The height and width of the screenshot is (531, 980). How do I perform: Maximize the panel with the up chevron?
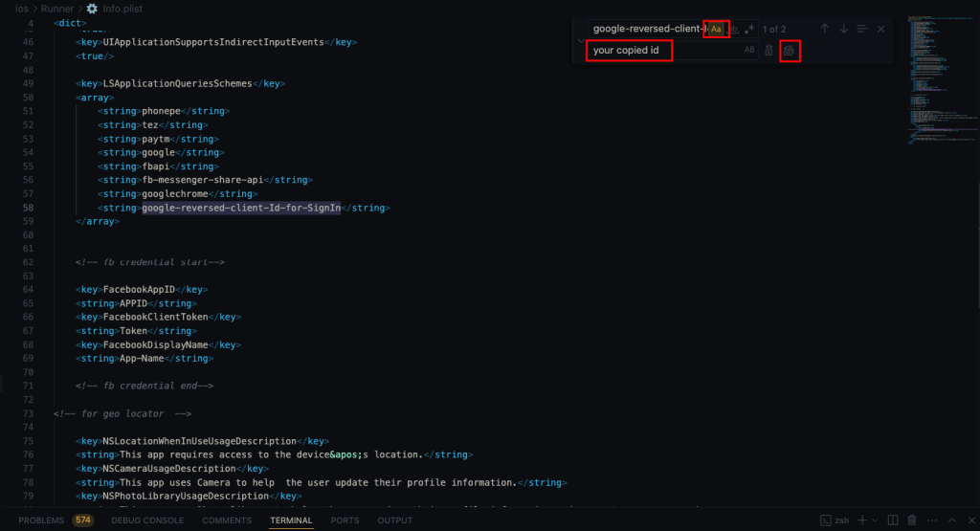952,520
